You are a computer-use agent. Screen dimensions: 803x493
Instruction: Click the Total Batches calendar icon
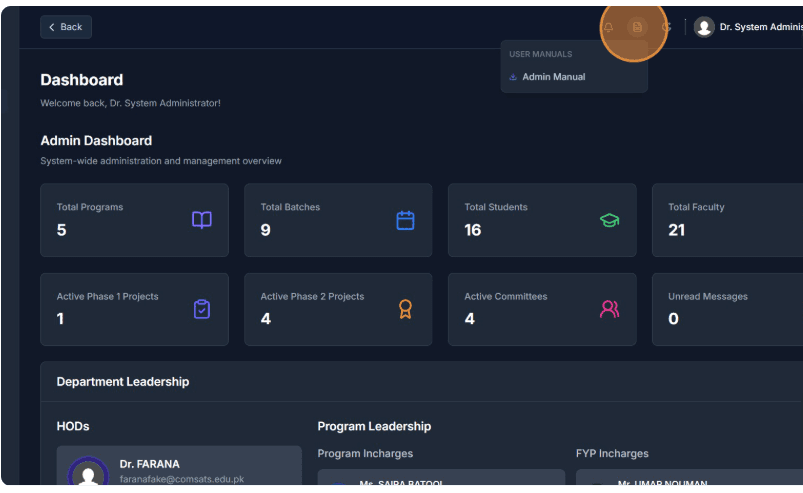click(406, 220)
